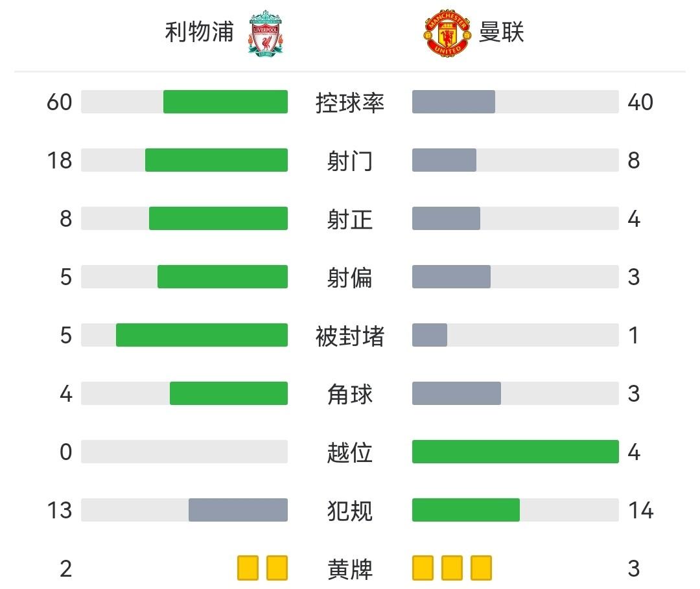
Task: Click Manchester United's gray corners bar
Action: (456, 393)
